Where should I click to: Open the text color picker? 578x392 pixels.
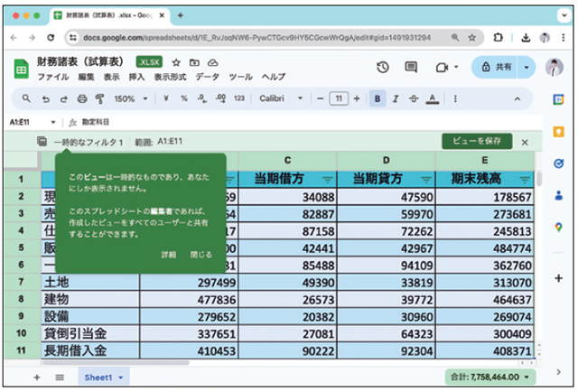point(433,98)
